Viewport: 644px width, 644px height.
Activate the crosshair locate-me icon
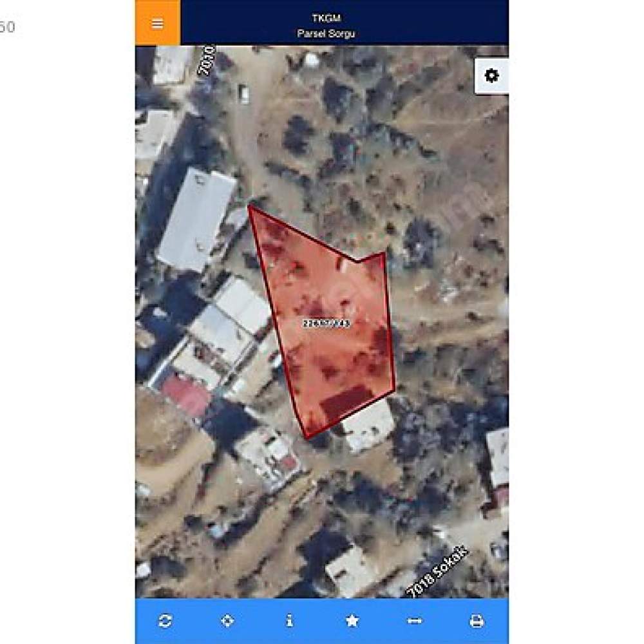click(x=227, y=621)
